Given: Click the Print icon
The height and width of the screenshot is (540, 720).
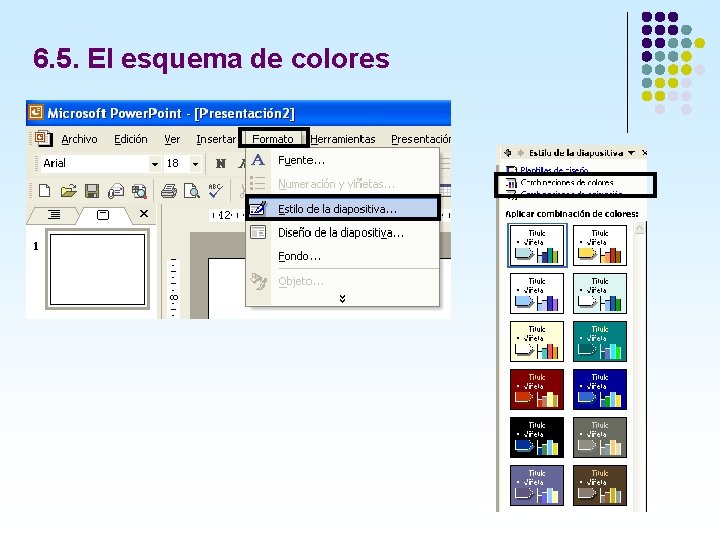Looking at the screenshot, I should (169, 190).
